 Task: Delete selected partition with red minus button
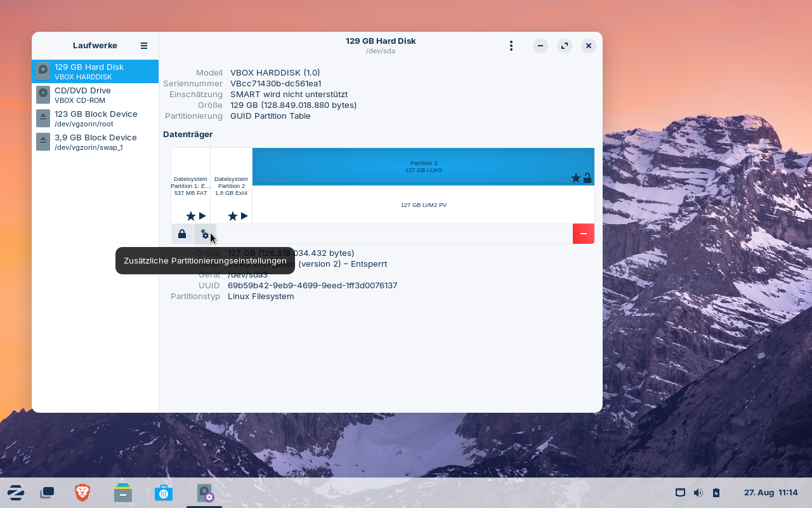point(584,234)
